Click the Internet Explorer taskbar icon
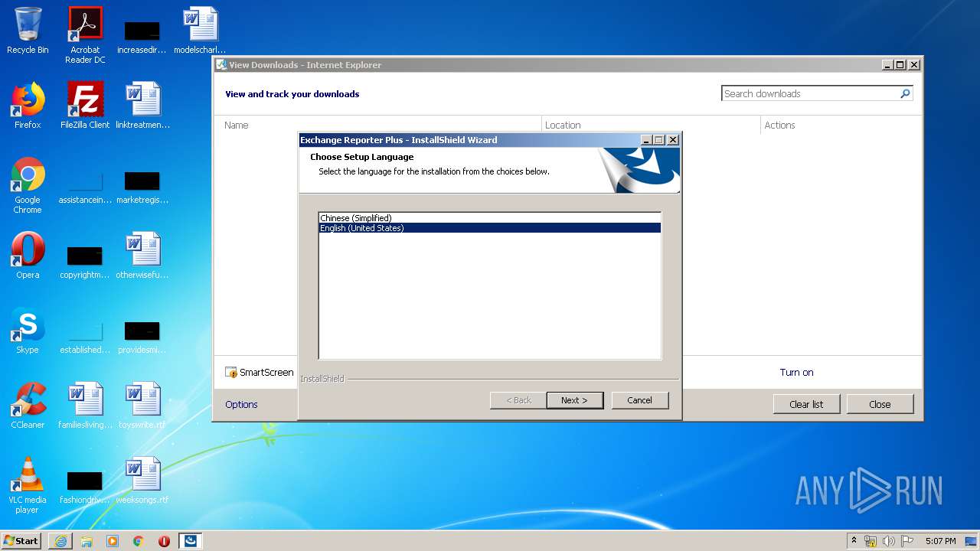This screenshot has width=980, height=551. coord(60,541)
